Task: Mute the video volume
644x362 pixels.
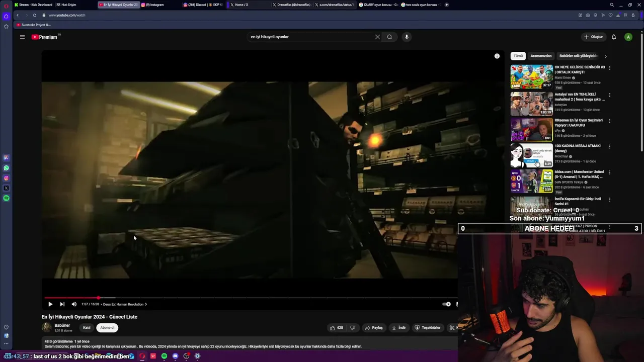Action: [x=74, y=304]
